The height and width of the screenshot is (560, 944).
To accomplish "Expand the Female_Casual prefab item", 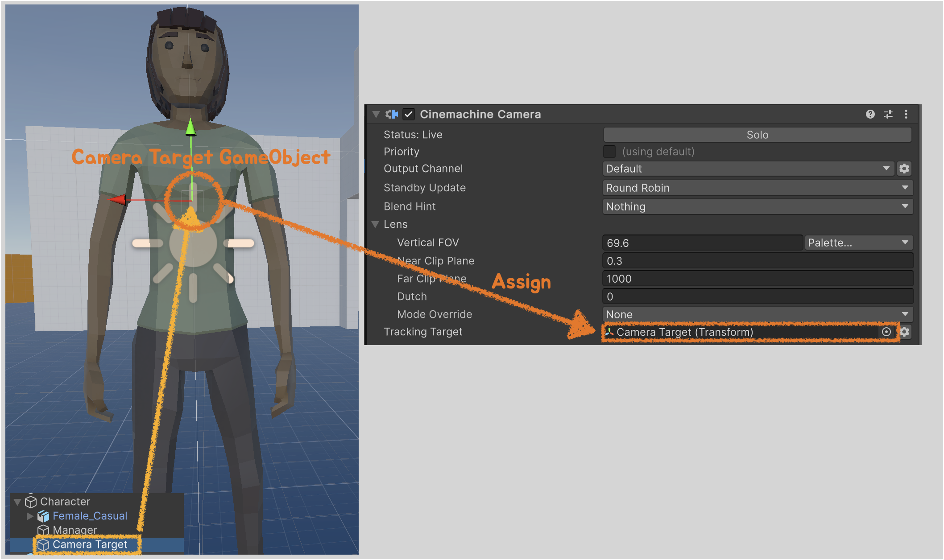I will (x=30, y=516).
